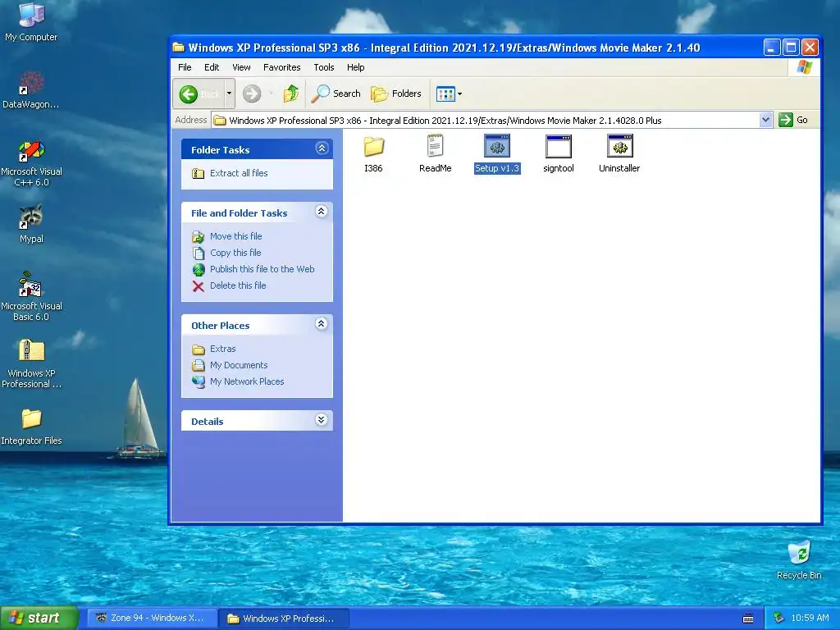Viewport: 840px width, 630px height.
Task: Select My Computer desktop icon
Action: pyautogui.click(x=31, y=21)
